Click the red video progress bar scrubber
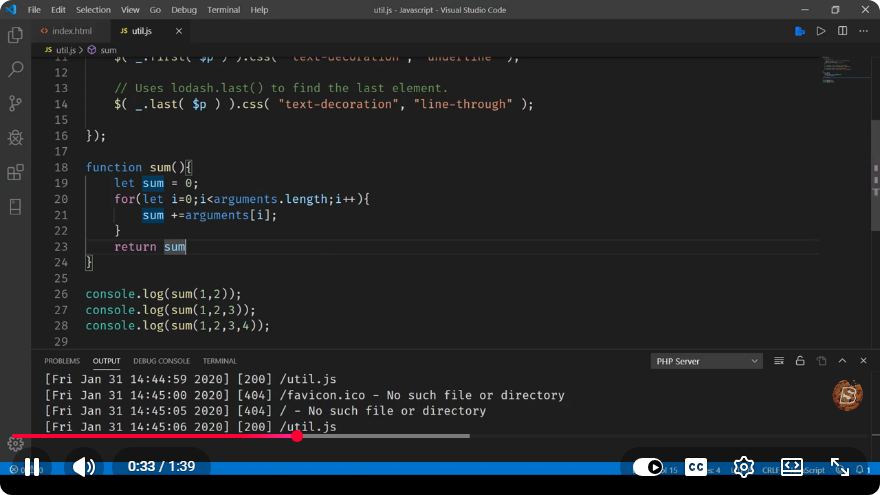This screenshot has height=495, width=880. point(297,436)
